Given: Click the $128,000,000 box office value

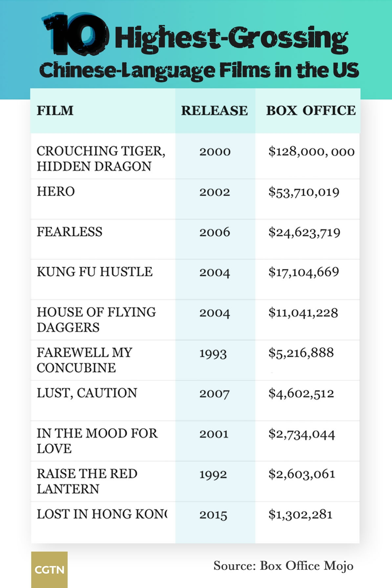Looking at the screenshot, I should click(311, 152).
